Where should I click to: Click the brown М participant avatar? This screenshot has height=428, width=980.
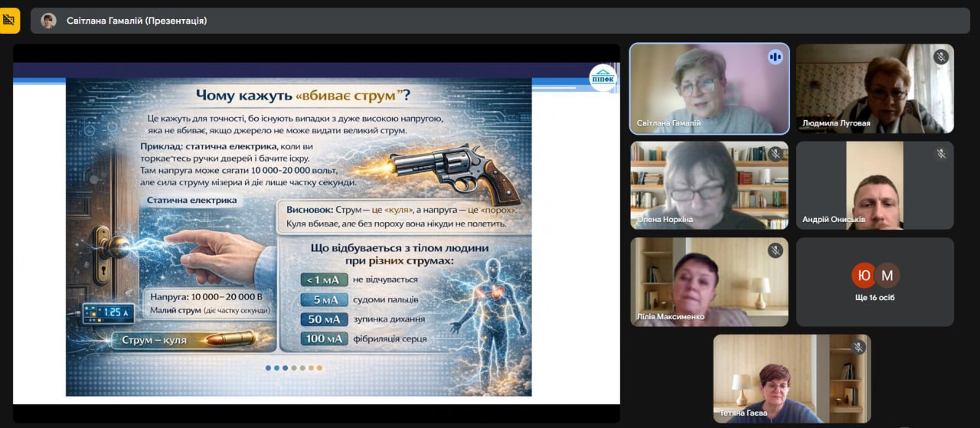(x=887, y=275)
